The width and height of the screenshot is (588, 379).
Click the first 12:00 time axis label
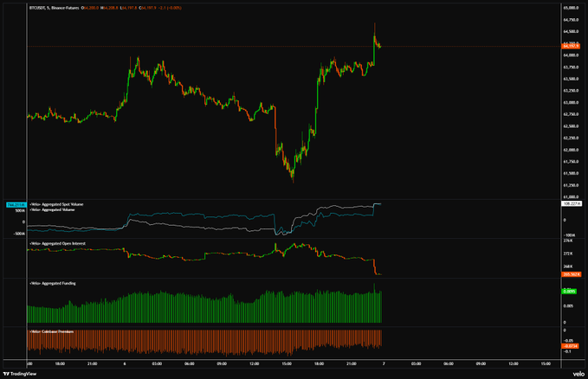point(255,363)
